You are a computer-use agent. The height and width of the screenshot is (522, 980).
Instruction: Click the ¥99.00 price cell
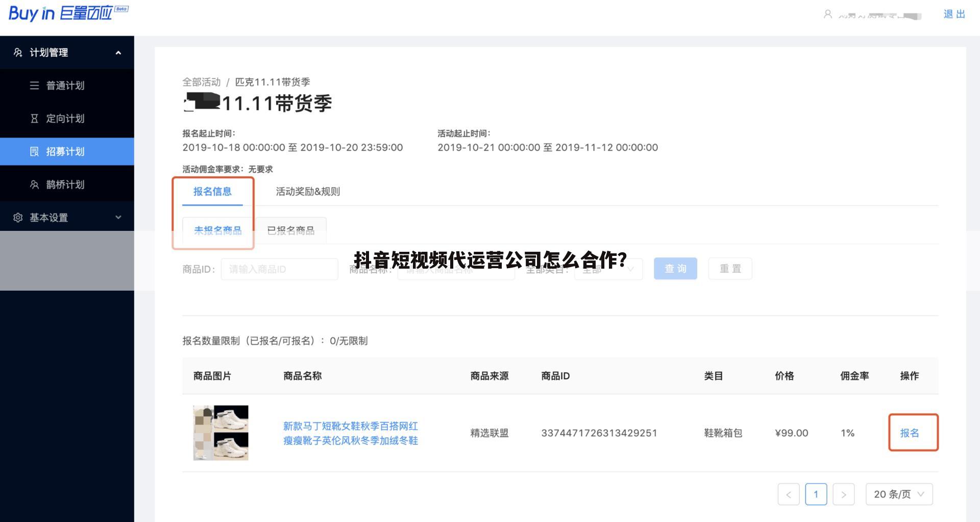pyautogui.click(x=792, y=433)
